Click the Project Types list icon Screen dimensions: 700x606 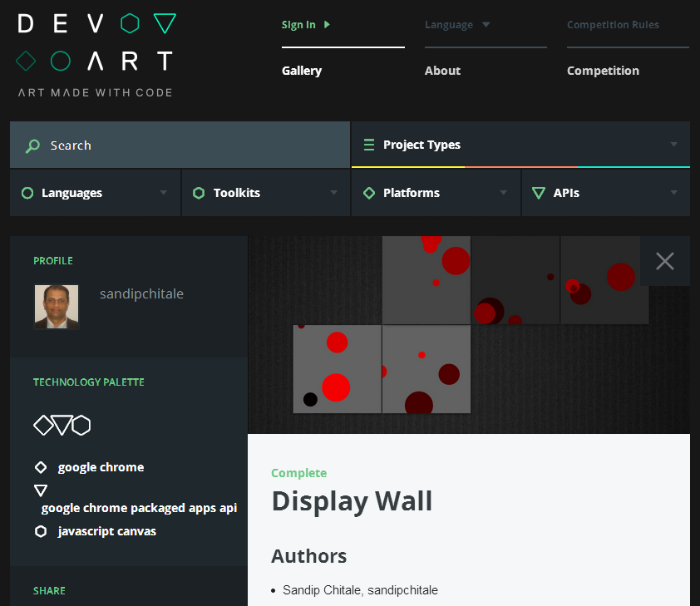tap(369, 145)
